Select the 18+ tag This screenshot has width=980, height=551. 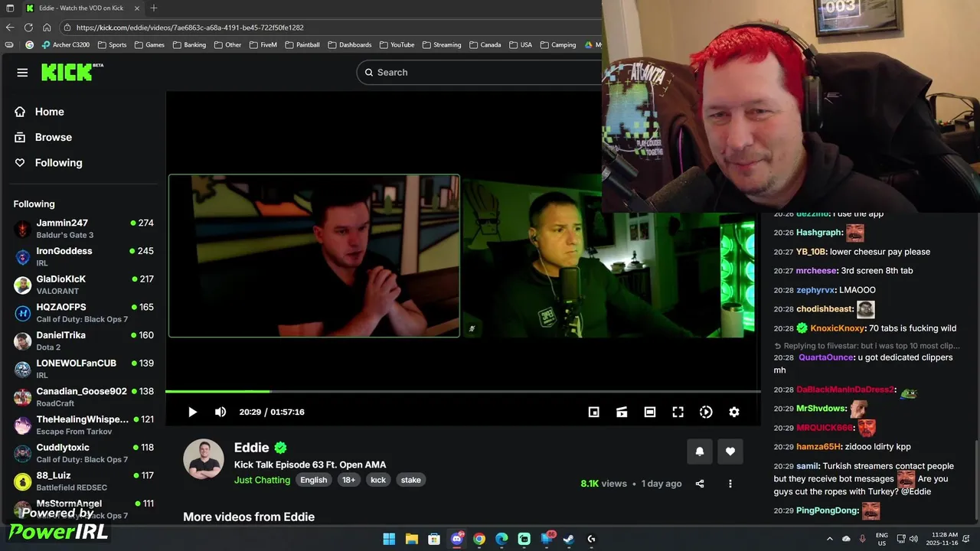[x=348, y=480]
